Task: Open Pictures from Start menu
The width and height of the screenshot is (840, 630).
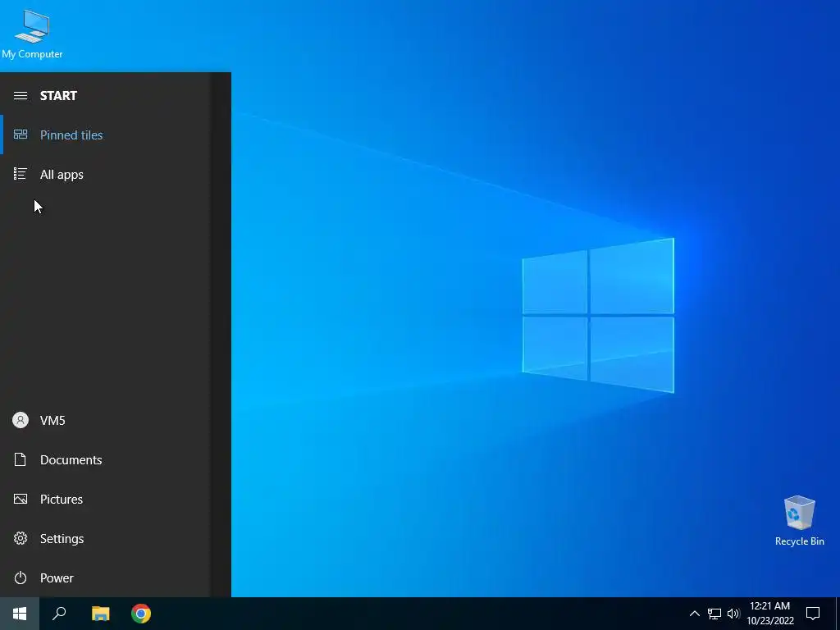Action: pos(106,499)
